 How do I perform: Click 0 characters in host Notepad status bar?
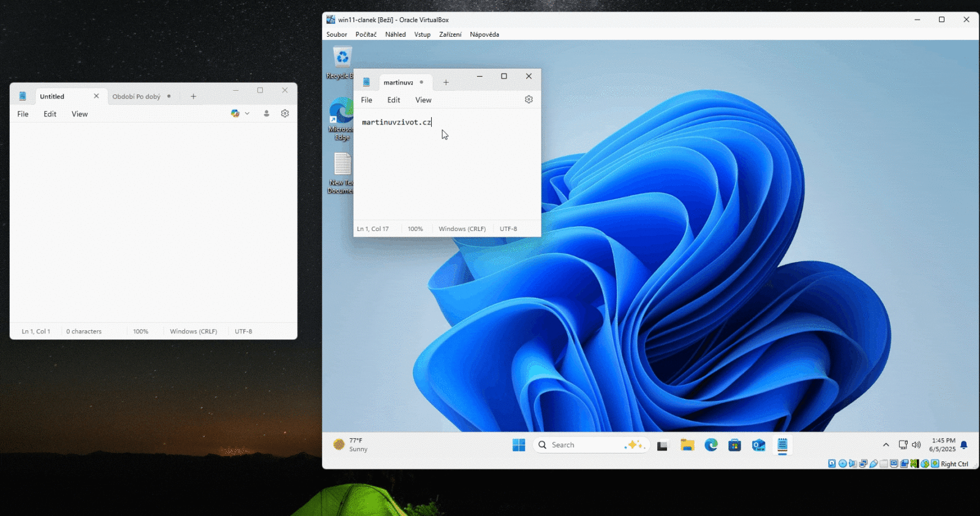(x=84, y=332)
